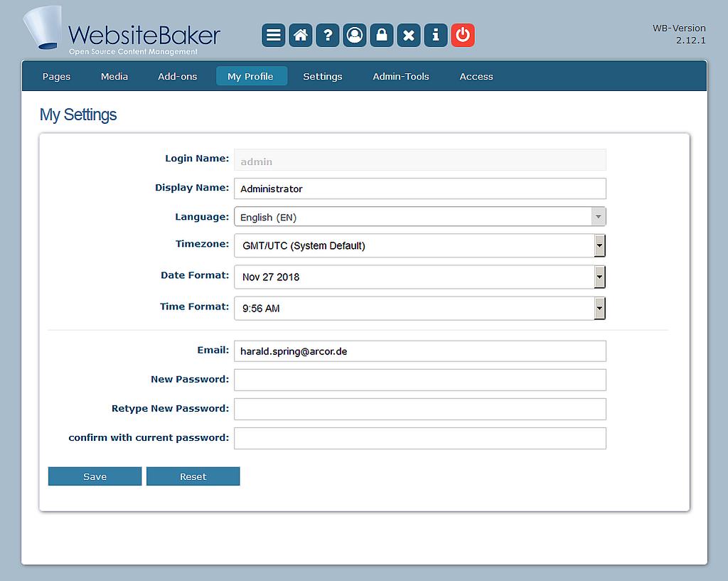Click the WebsiteBaker logo
The height and width of the screenshot is (581, 728).
(x=122, y=31)
